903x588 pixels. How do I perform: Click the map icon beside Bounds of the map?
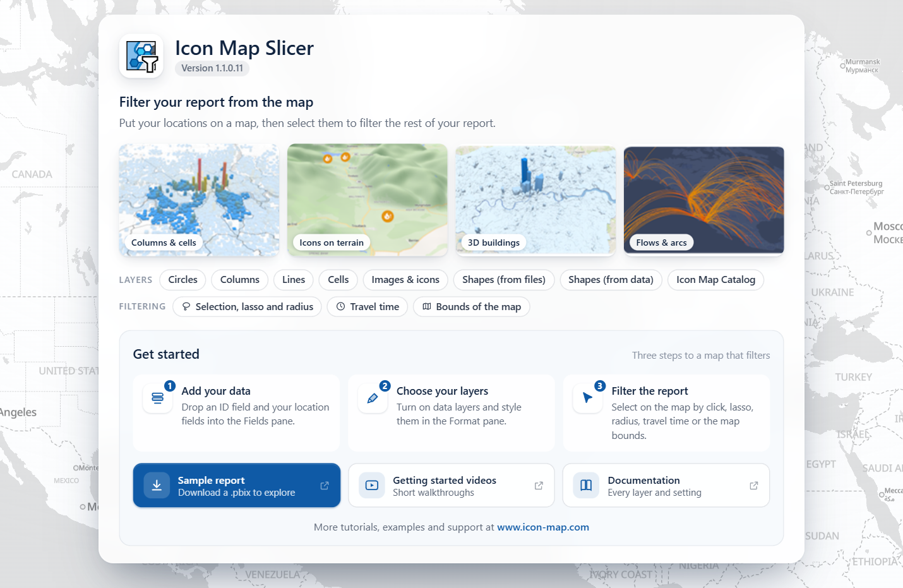(427, 306)
